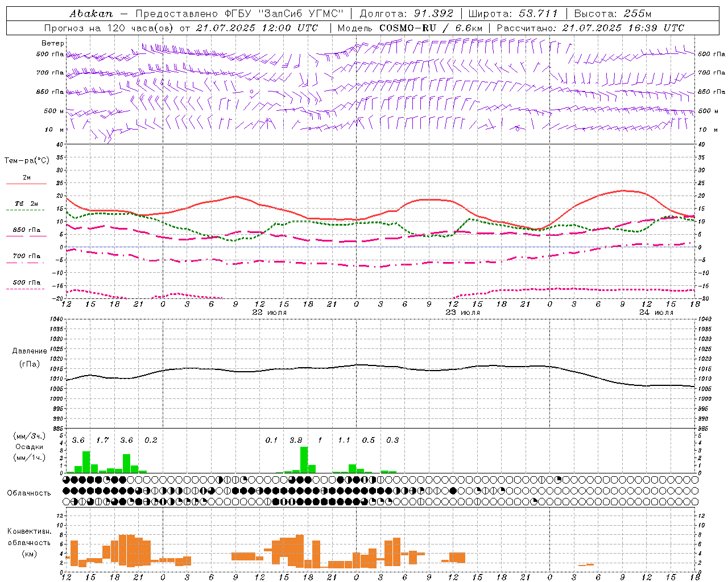Click the Модель COSMO-RU / 6.6км label

tap(410, 28)
